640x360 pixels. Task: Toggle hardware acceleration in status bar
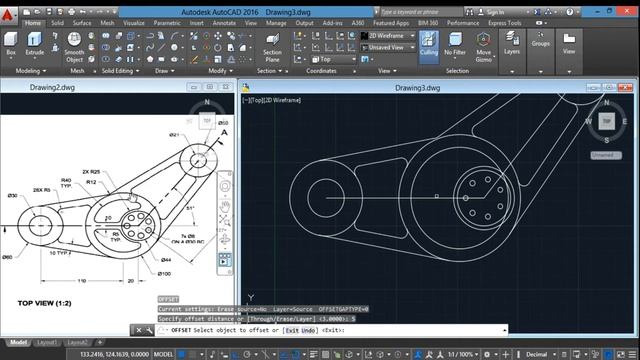click(608, 354)
